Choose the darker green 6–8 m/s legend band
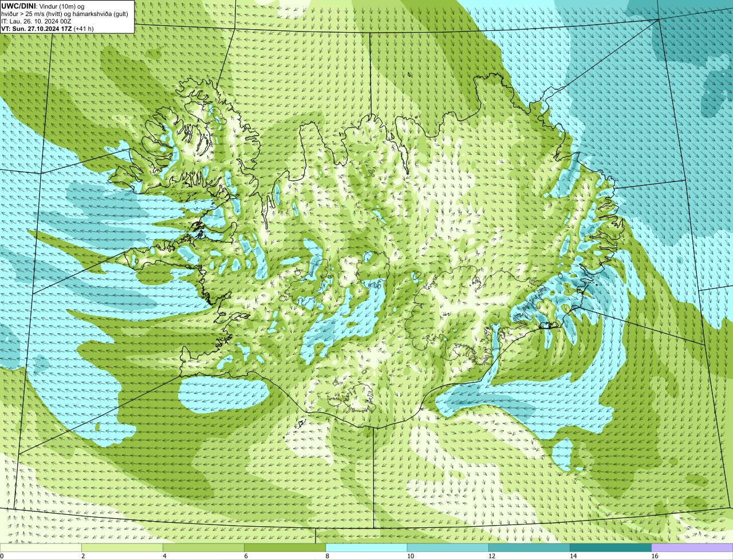733x560 pixels. tap(286, 548)
